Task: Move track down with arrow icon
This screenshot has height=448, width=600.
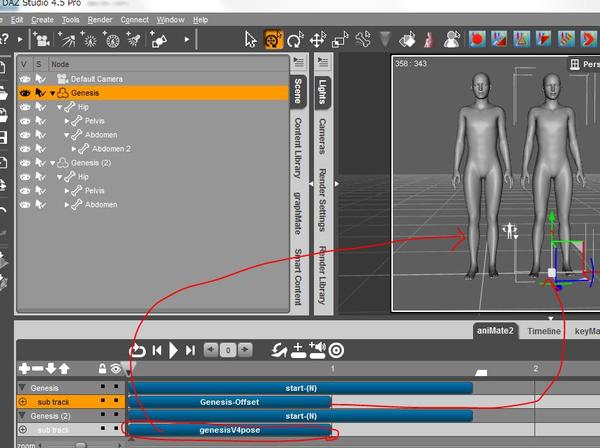Action: point(51,369)
